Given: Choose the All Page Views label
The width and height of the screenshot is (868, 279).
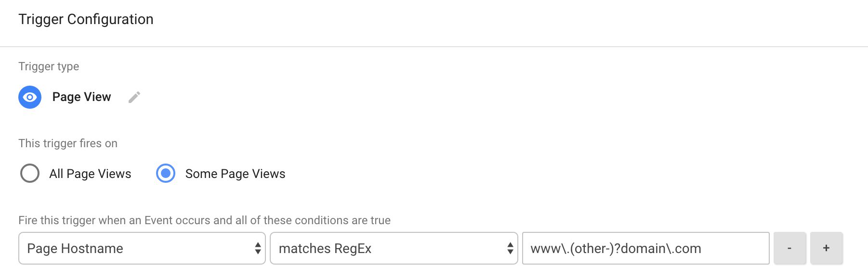Looking at the screenshot, I should pyautogui.click(x=90, y=174).
